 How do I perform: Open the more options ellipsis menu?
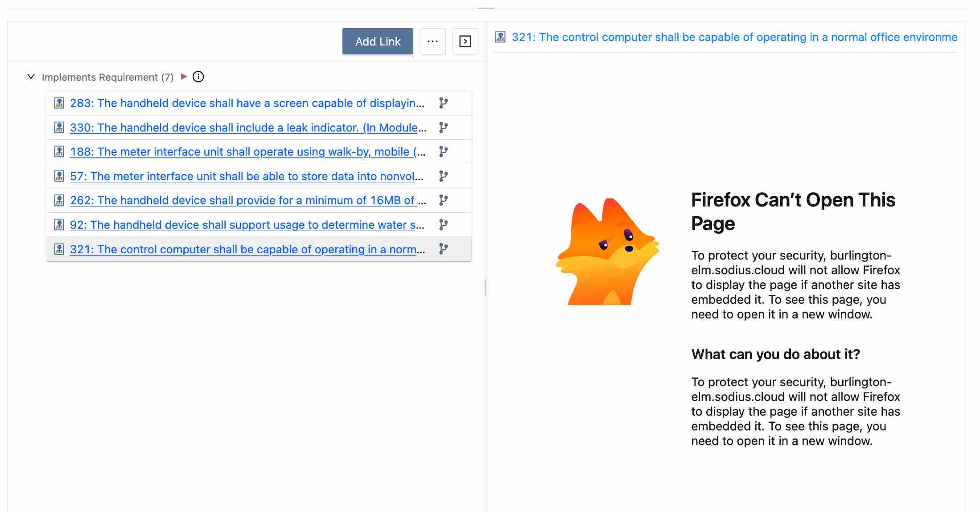[432, 41]
